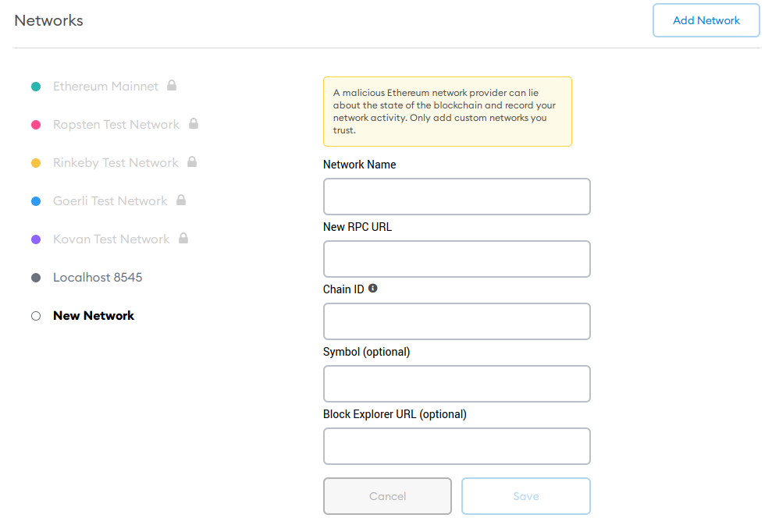Select Localhost 8545 network
Screen dimensions: 772x532
(x=98, y=278)
